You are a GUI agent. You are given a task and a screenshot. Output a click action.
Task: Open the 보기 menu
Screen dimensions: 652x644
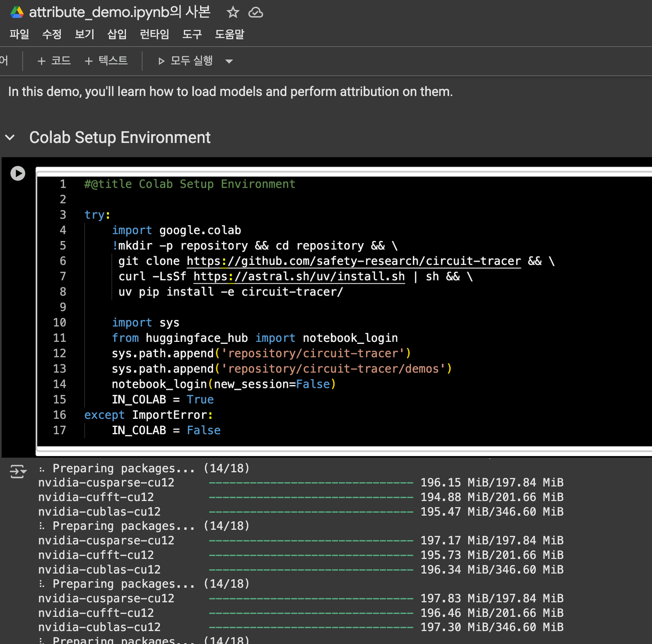pyautogui.click(x=85, y=34)
